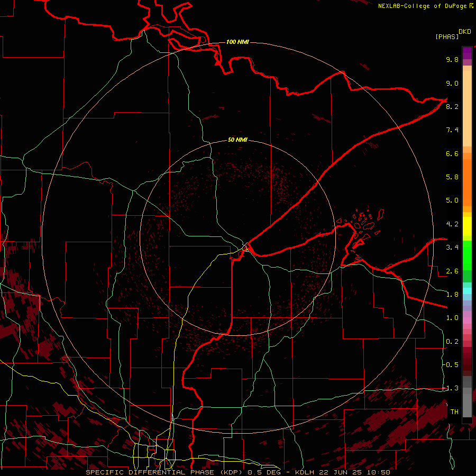Click the gray band of the color bar
Viewport: 476px width, 476px height.
467,397
